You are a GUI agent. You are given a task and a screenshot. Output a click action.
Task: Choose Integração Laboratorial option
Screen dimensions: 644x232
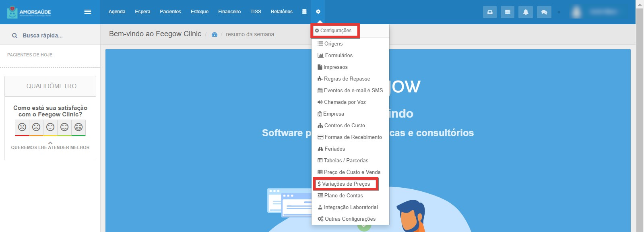(x=350, y=207)
